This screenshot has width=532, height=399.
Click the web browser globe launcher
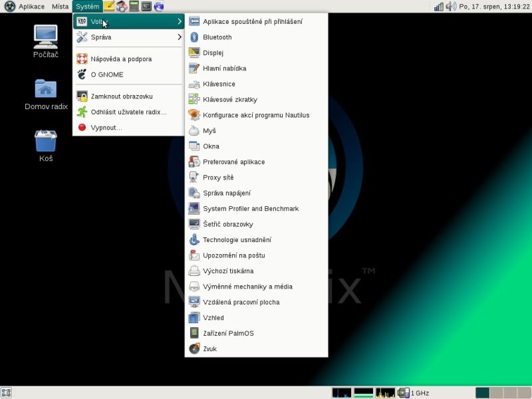tap(159, 7)
